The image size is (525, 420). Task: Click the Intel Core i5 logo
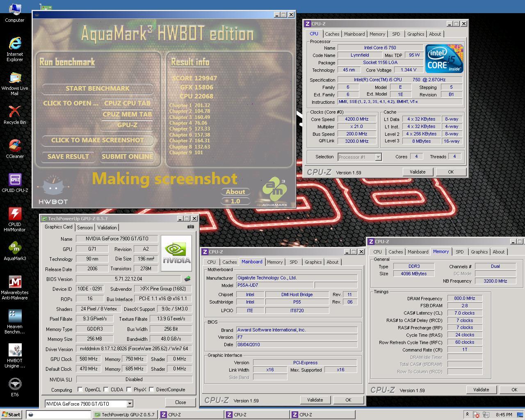444,59
